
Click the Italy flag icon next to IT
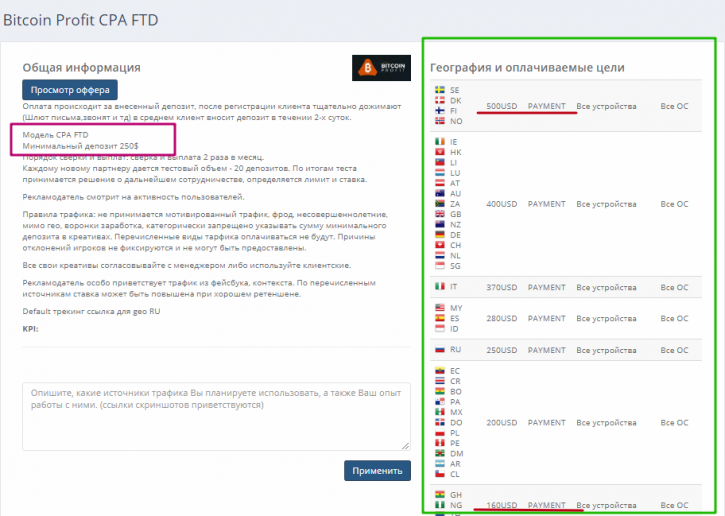tap(440, 287)
